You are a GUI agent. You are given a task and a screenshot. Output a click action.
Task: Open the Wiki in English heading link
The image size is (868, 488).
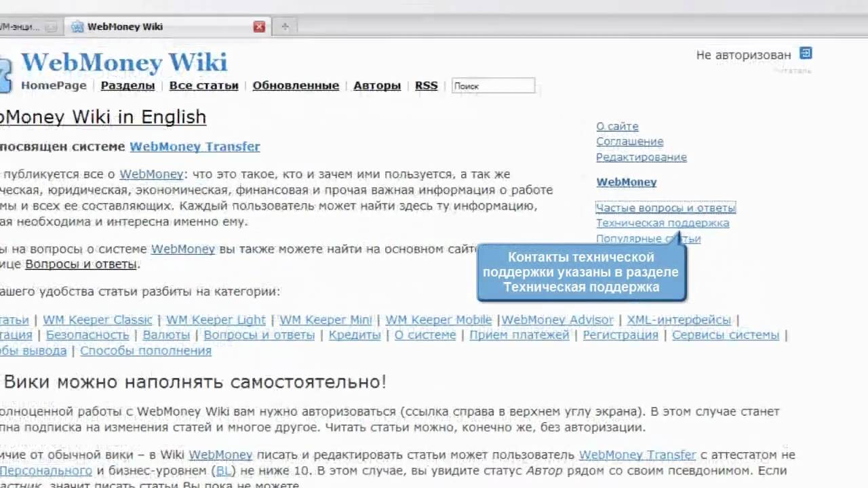pyautogui.click(x=102, y=117)
